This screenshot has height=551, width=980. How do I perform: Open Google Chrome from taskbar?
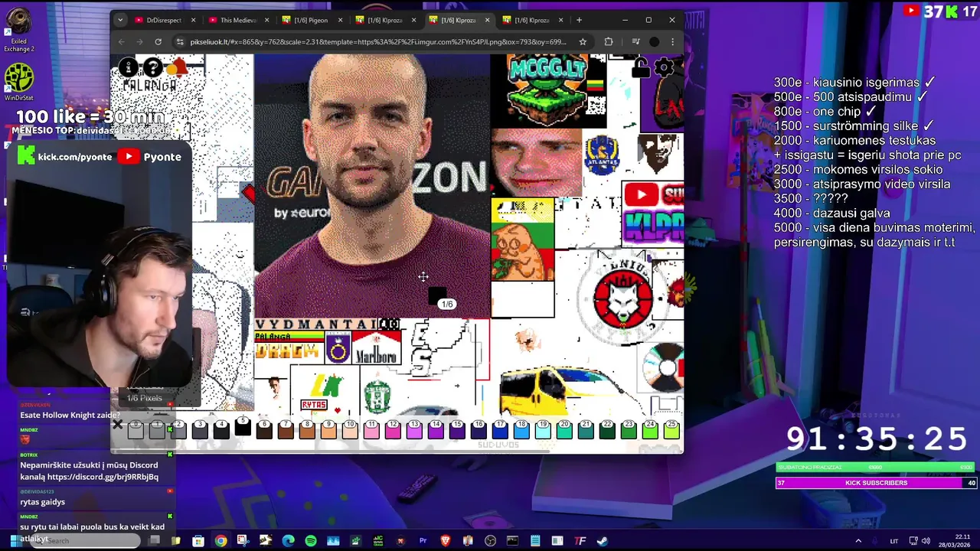pyautogui.click(x=220, y=541)
